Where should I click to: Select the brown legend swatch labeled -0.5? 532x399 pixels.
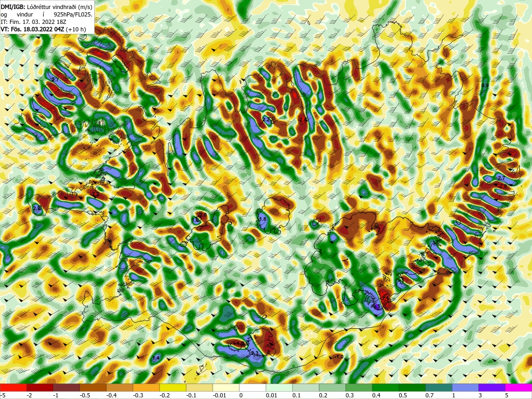93,387
